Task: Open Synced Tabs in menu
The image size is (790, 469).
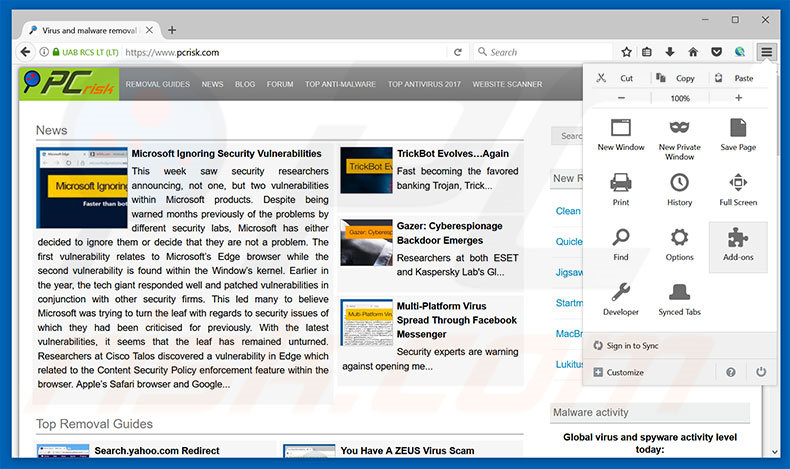Action: [679, 300]
